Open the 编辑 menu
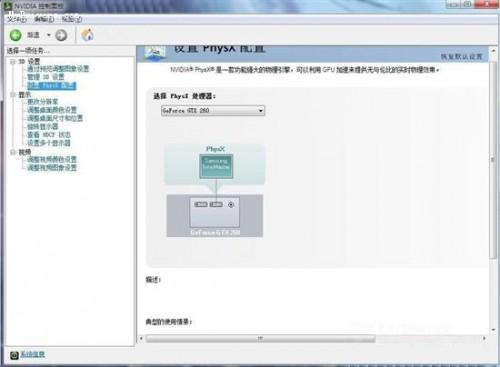500x367 pixels. tap(44, 19)
